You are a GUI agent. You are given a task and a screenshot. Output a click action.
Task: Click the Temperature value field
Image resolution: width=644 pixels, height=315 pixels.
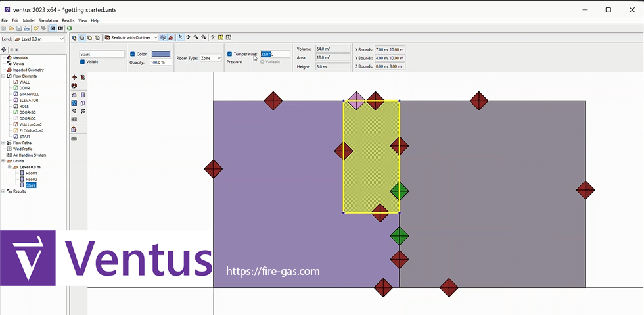click(275, 54)
